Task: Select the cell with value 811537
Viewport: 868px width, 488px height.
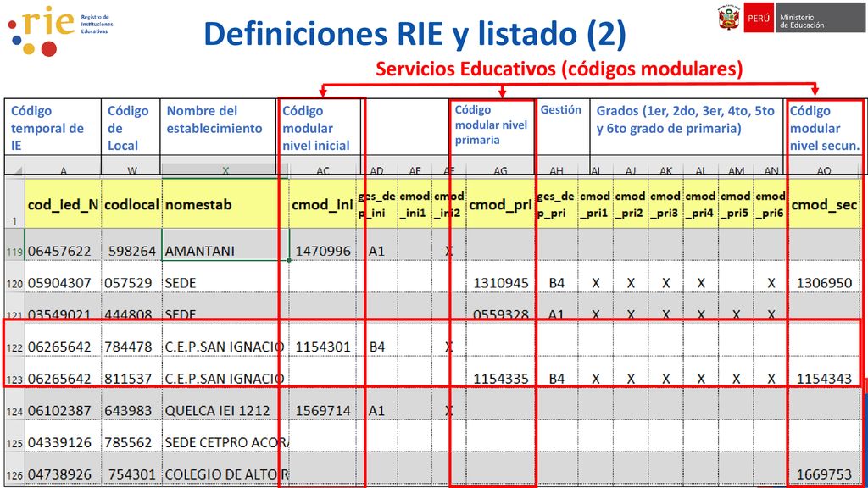Action: [131, 373]
